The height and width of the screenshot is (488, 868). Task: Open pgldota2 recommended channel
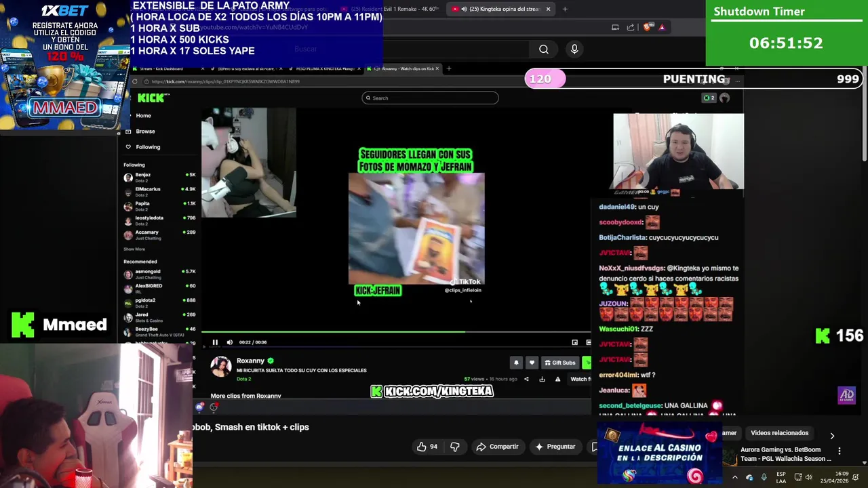(x=159, y=302)
